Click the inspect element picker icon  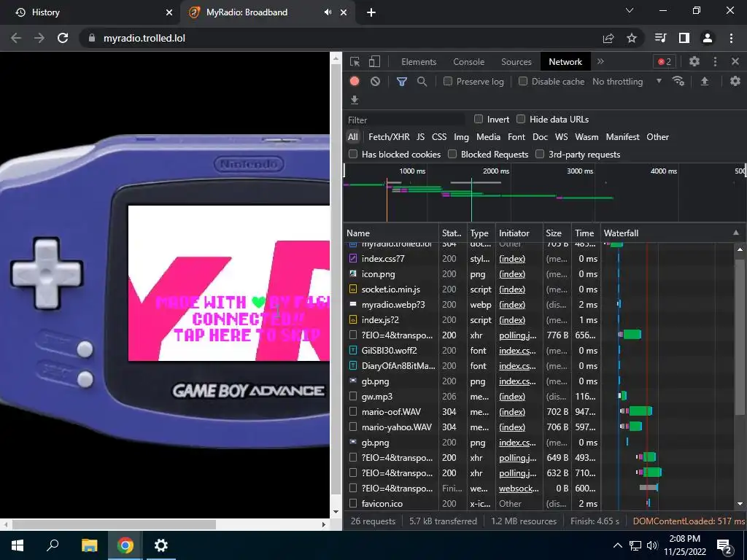click(x=355, y=61)
